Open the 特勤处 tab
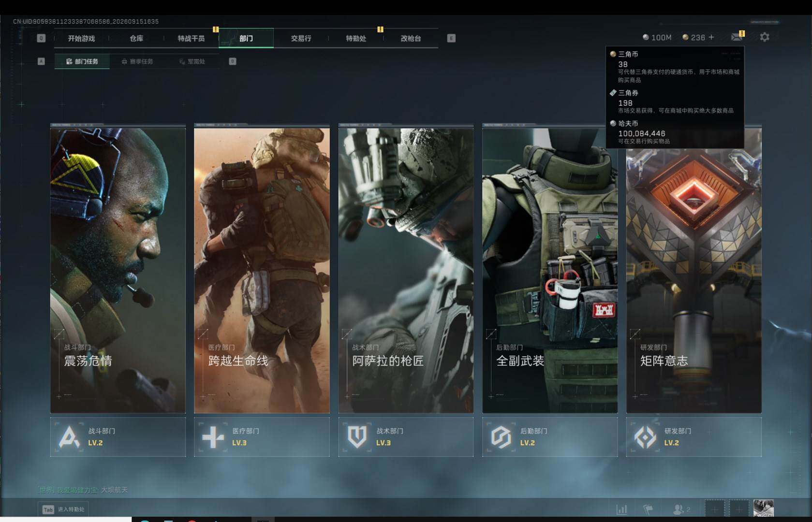Viewport: 812px width, 522px height. tap(356, 38)
